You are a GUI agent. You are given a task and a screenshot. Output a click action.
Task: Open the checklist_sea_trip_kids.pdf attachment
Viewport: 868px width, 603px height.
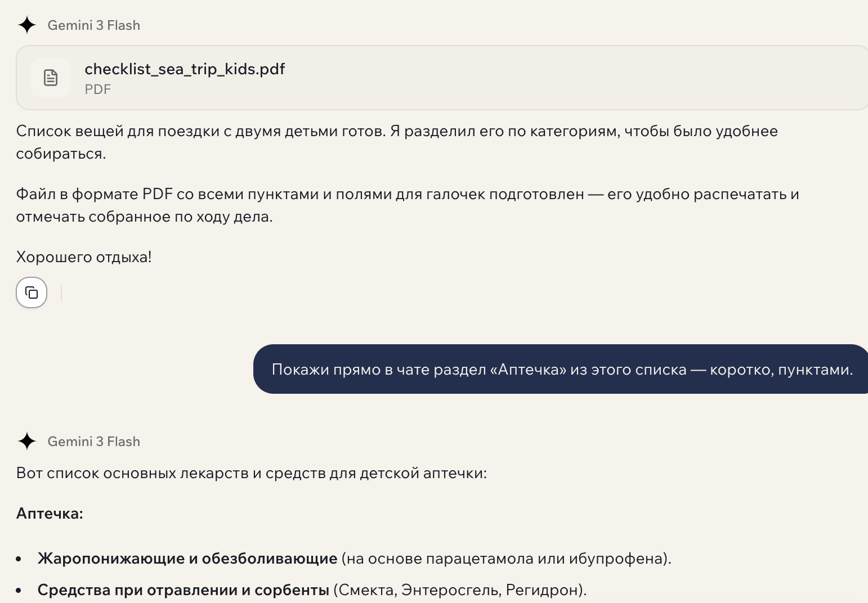click(x=442, y=78)
